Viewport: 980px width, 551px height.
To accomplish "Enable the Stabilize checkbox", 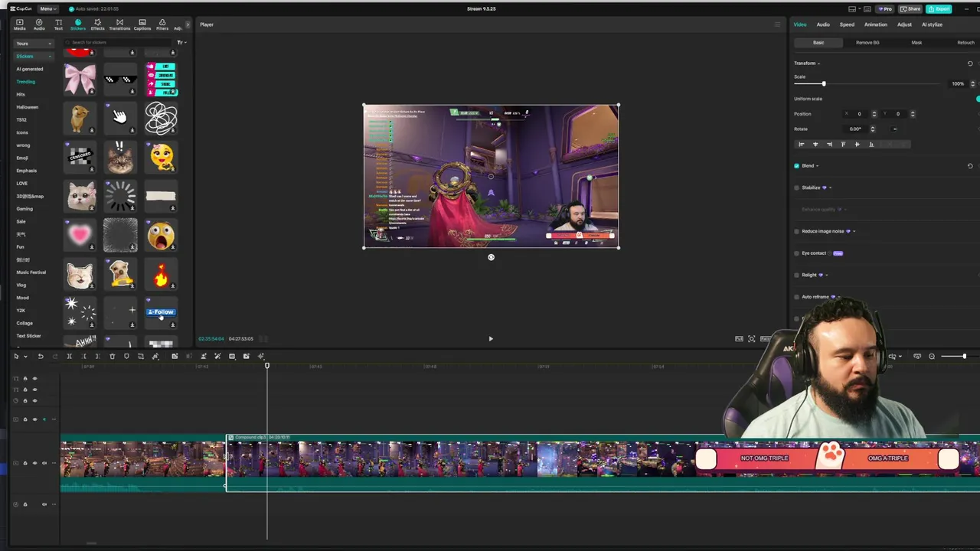I will (796, 187).
